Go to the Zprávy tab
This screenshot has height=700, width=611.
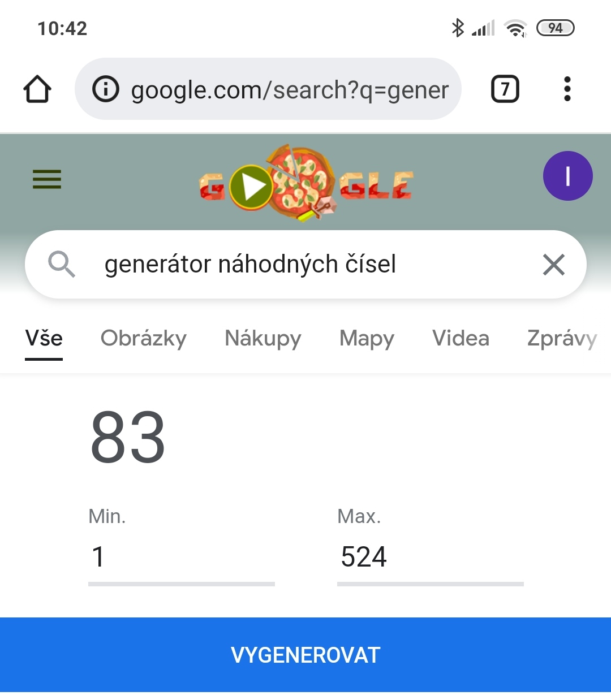[562, 339]
